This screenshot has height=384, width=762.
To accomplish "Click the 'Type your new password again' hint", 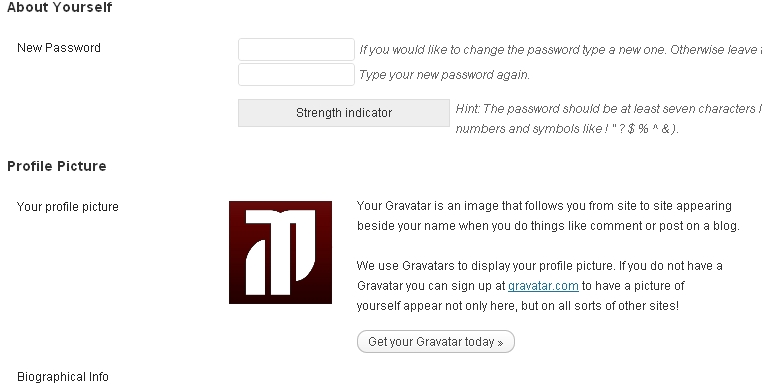I will (x=444, y=75).
